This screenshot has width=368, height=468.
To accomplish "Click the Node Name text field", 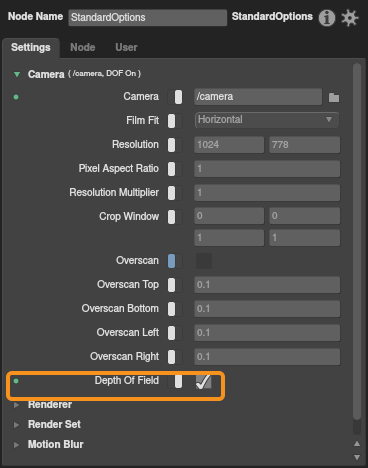I will click(x=148, y=17).
